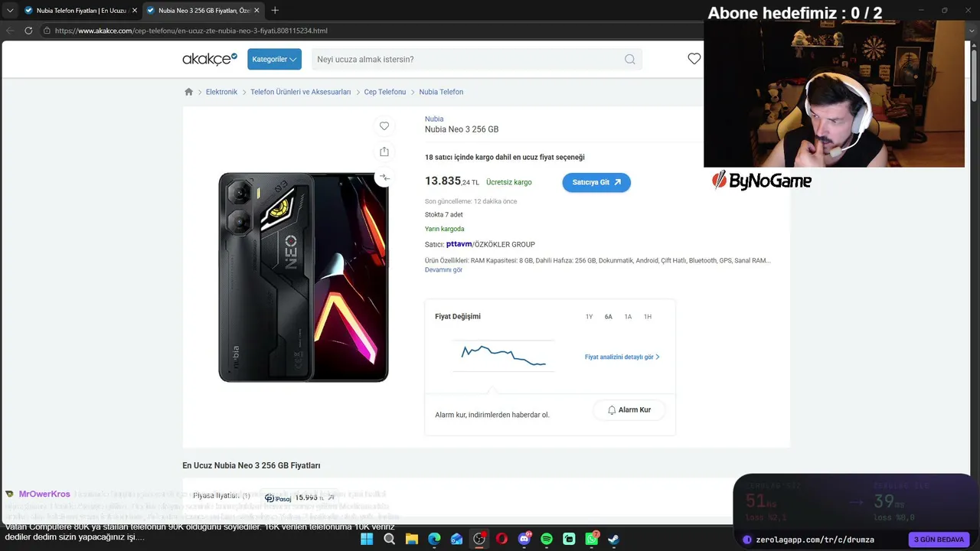Open the mint green app after Spotify on taskbar
This screenshot has width=980, height=551.
(569, 539)
